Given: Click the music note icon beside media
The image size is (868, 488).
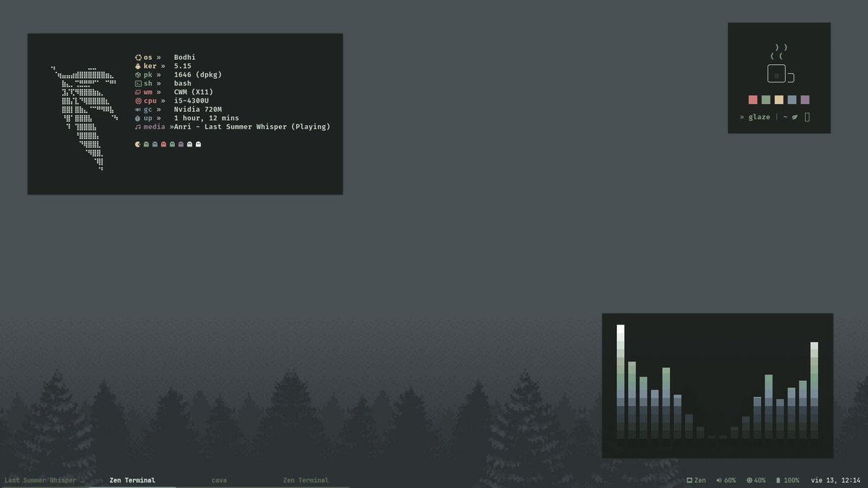Looking at the screenshot, I should [138, 127].
